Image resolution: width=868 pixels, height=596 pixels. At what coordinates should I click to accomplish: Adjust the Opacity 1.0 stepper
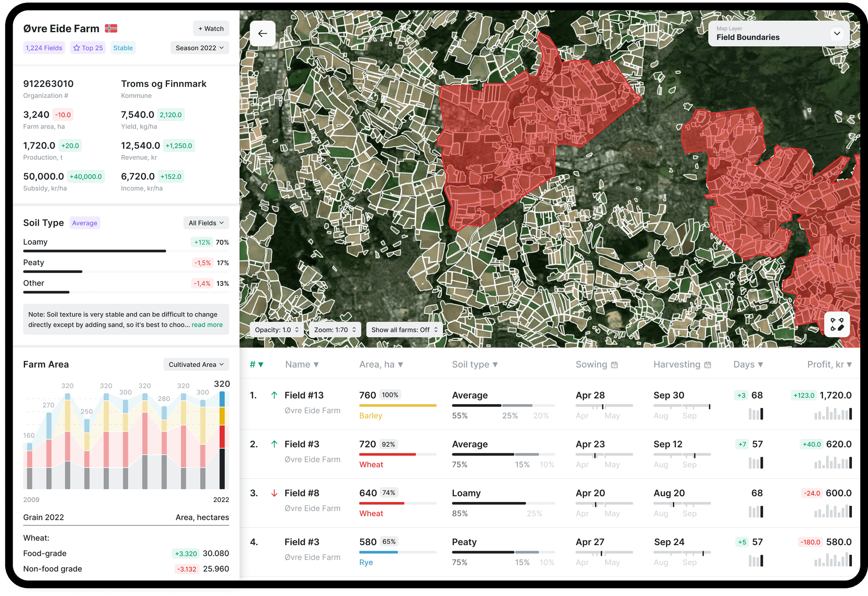tap(277, 330)
